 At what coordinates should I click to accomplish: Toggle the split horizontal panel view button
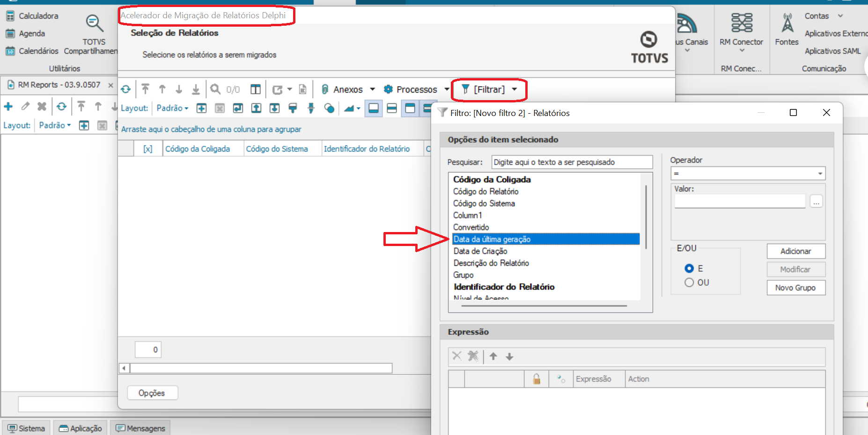(x=392, y=108)
